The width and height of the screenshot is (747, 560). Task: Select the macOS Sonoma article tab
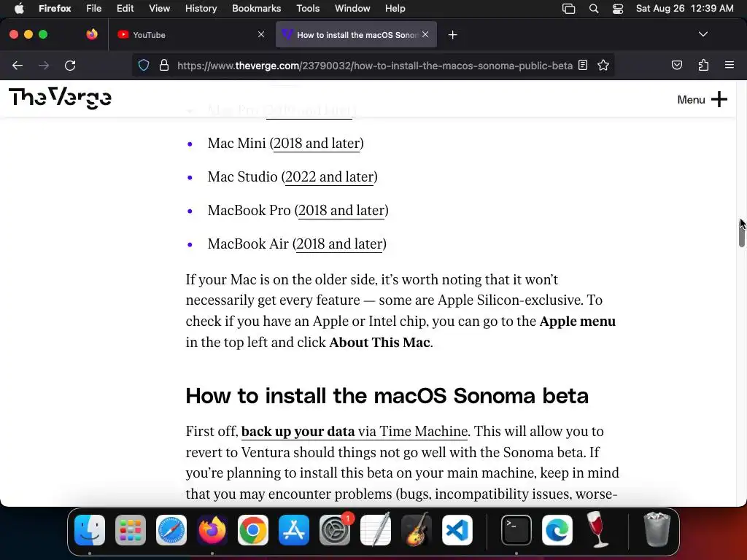356,34
